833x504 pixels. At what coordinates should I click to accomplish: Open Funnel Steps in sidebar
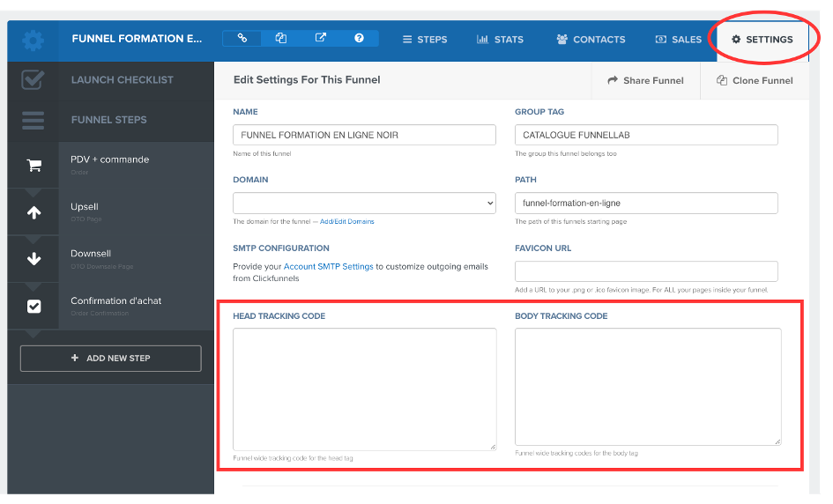(x=109, y=120)
